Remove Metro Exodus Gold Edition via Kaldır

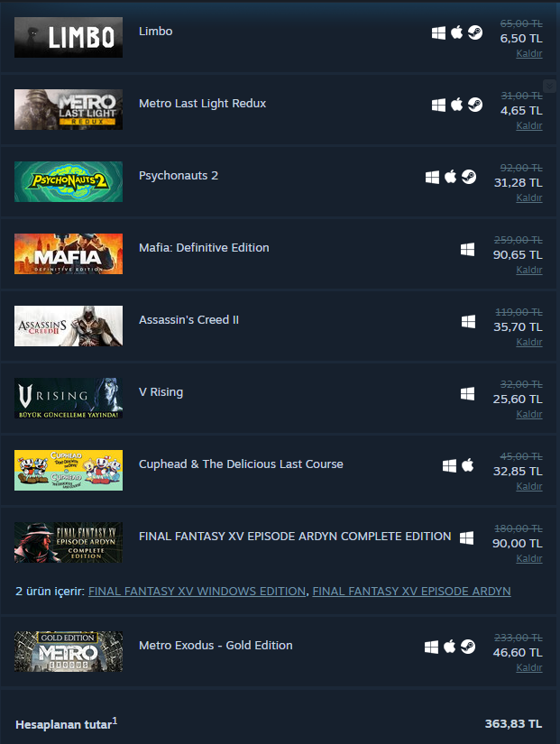point(529,667)
